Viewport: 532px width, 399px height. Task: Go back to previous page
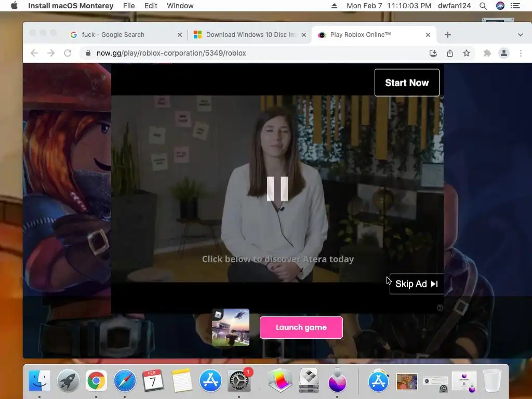pos(34,53)
